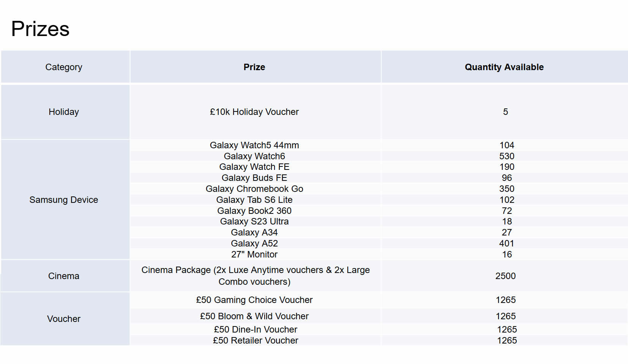Viewport: 628px width, 364px height.
Task: Click the Voucher category cell
Action: pyautogui.click(x=64, y=319)
